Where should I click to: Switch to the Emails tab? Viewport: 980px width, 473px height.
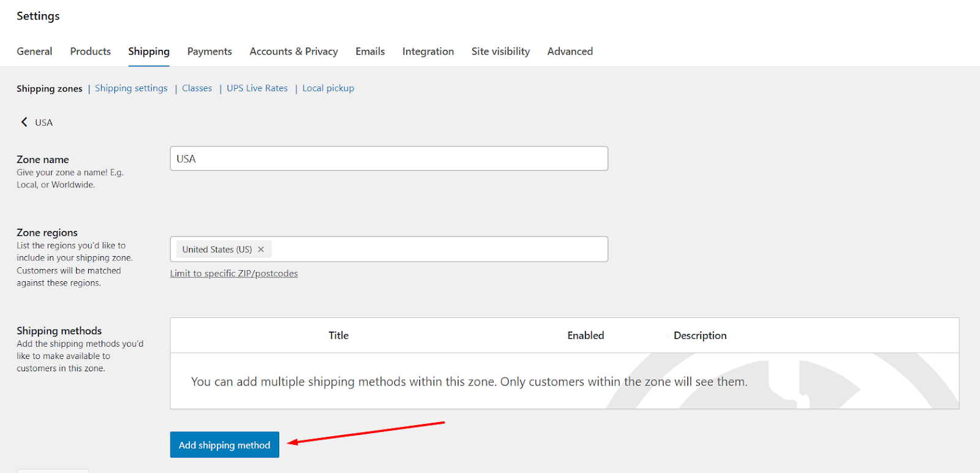(370, 51)
